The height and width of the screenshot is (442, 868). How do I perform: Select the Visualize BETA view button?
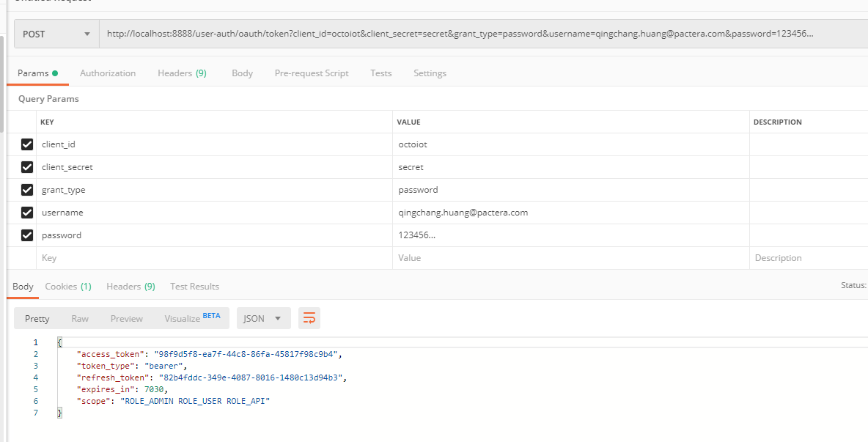click(x=192, y=318)
